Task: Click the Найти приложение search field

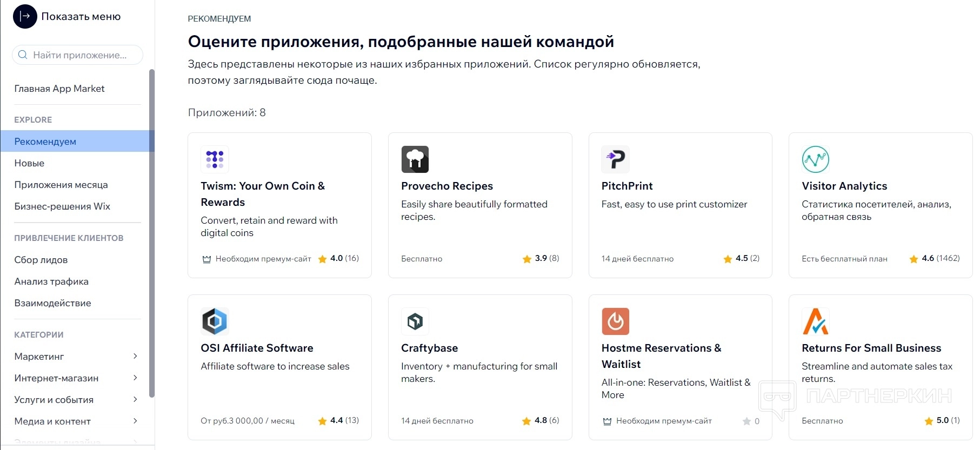Action: tap(81, 55)
